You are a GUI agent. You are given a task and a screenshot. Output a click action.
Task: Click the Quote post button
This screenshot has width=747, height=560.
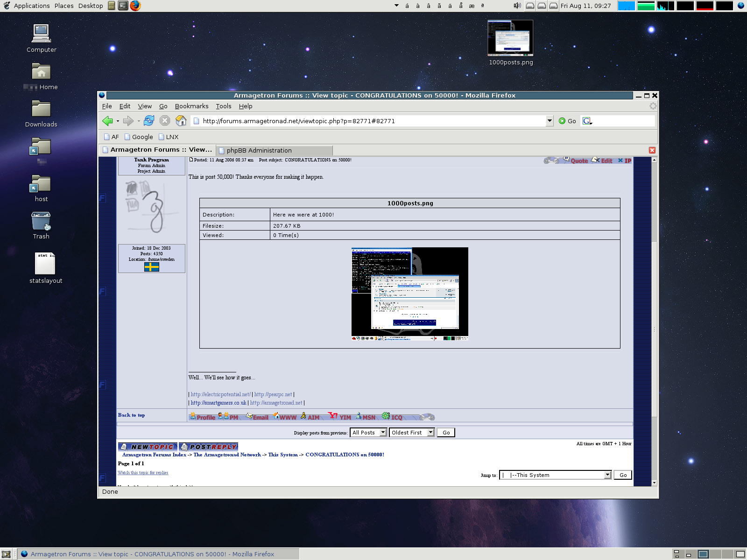coord(576,161)
